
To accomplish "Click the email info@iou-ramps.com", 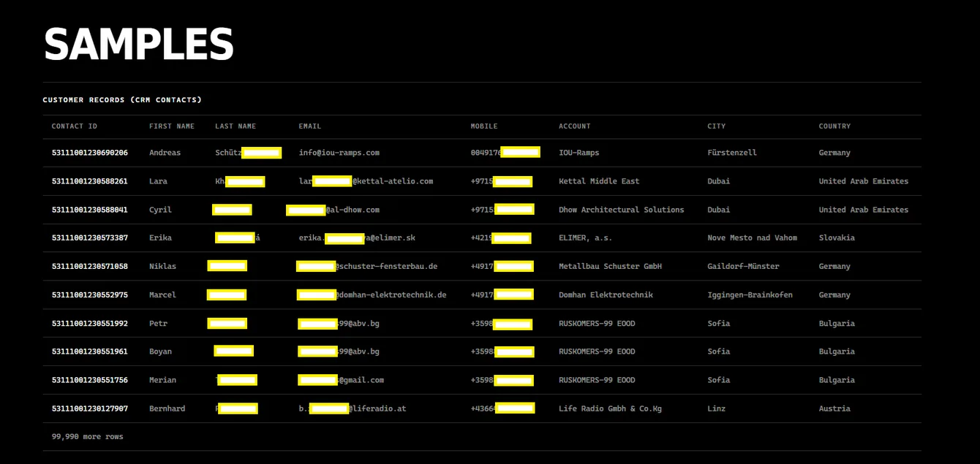I will (x=339, y=153).
